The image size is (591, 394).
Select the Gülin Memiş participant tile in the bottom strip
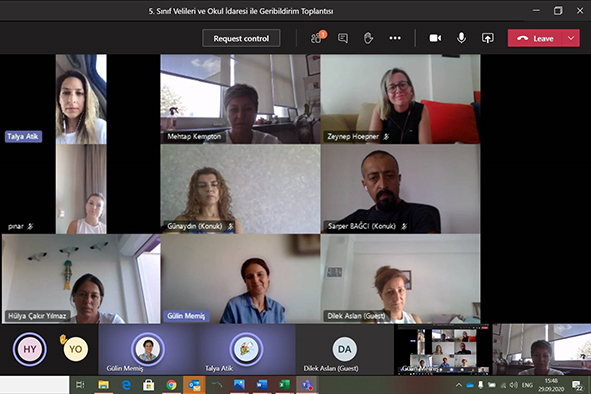147,350
